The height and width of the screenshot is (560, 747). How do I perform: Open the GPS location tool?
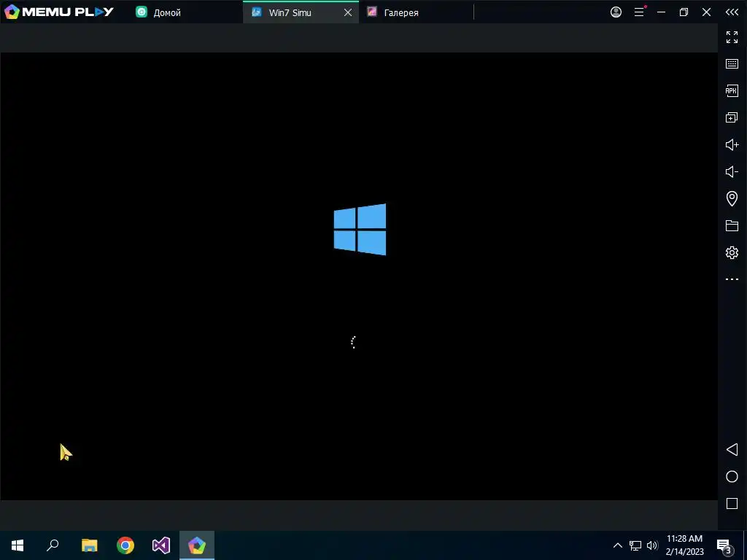[732, 198]
